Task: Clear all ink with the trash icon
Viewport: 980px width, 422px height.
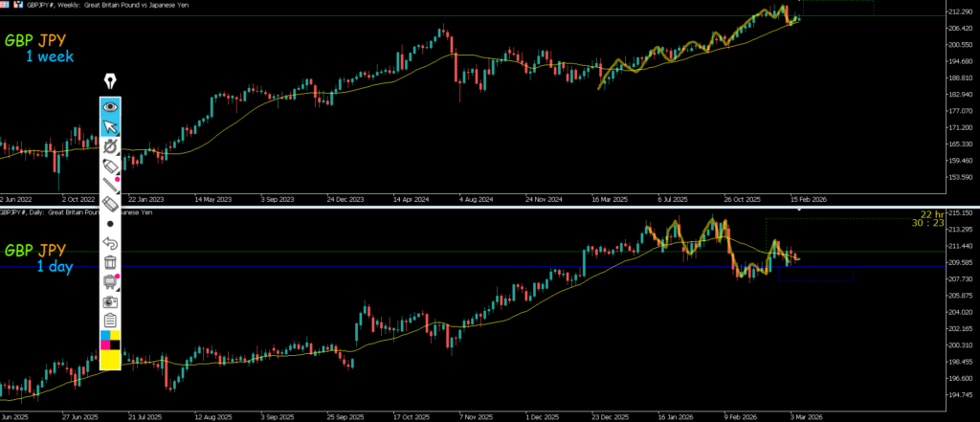Action: pos(110,262)
